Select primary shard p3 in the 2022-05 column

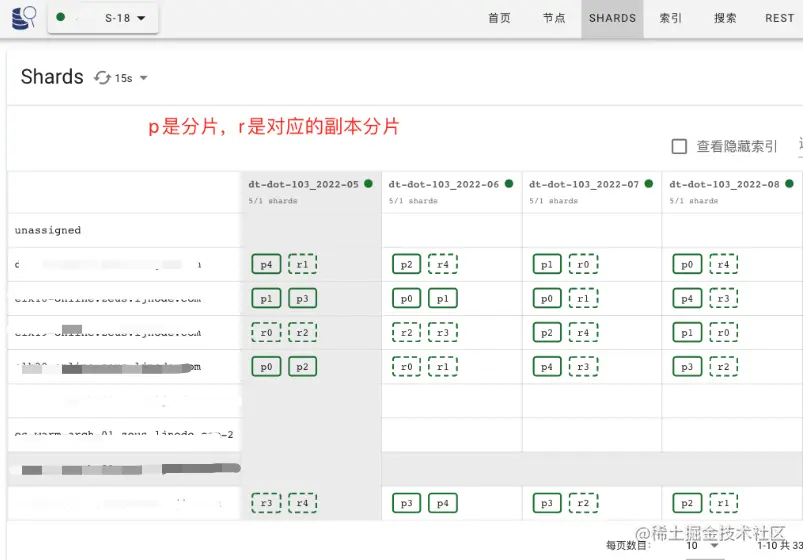(x=302, y=299)
